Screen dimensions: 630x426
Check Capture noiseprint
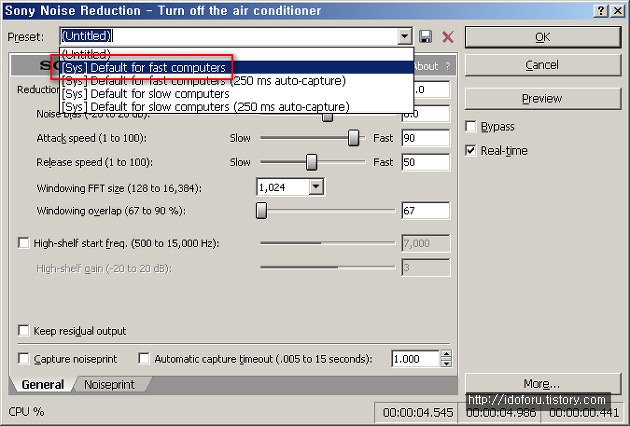[x=24, y=358]
